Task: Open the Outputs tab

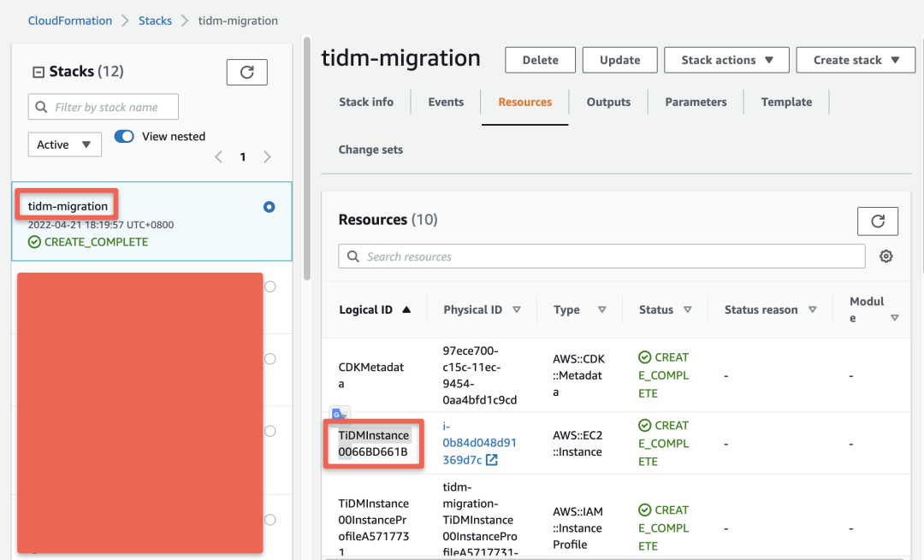Action: pos(608,102)
